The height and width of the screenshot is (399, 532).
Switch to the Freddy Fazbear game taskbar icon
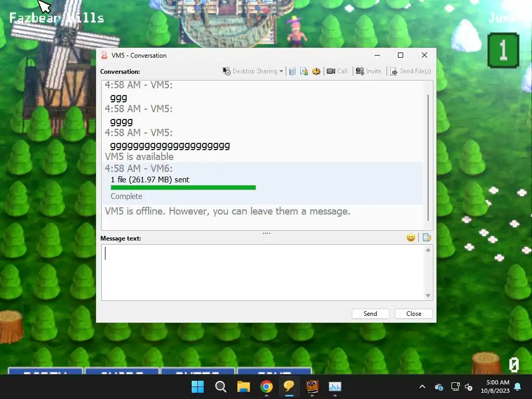pyautogui.click(x=312, y=387)
